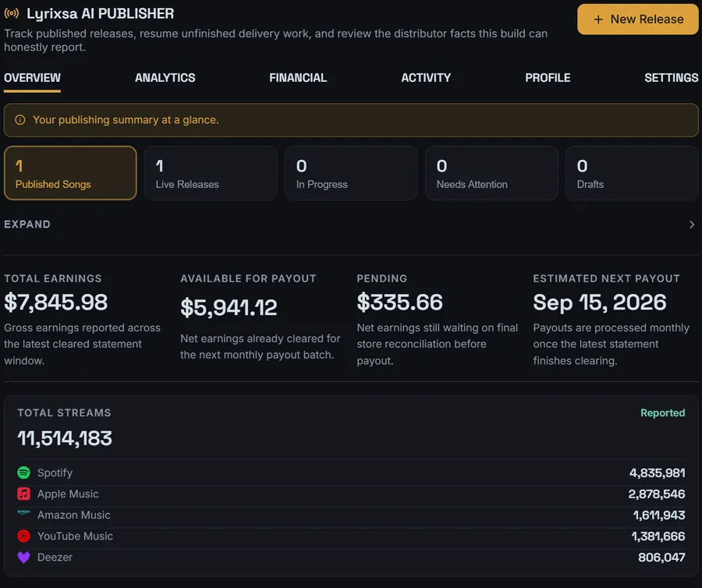Screen dimensions: 702x588
Task: Click the ESTIMATED NEXT PAYOUT heading
Action: point(607,278)
